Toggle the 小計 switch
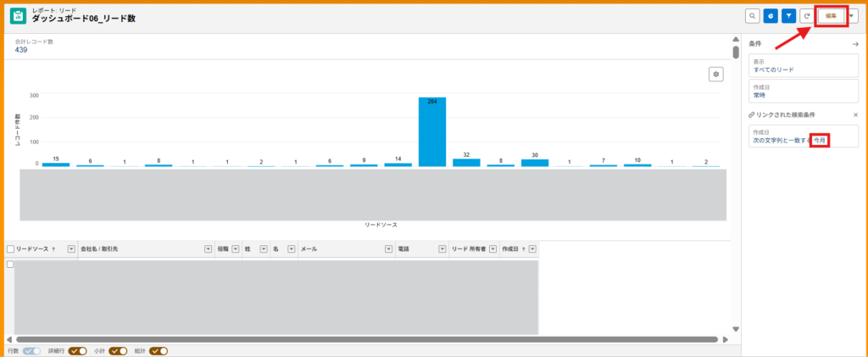The image size is (868, 357). click(118, 350)
